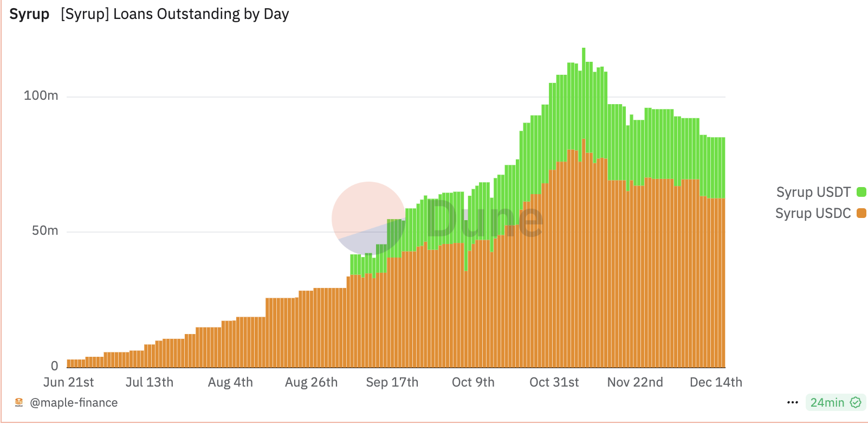The width and height of the screenshot is (868, 424).
Task: Click the green Syrup USDT color swatch
Action: tap(861, 192)
